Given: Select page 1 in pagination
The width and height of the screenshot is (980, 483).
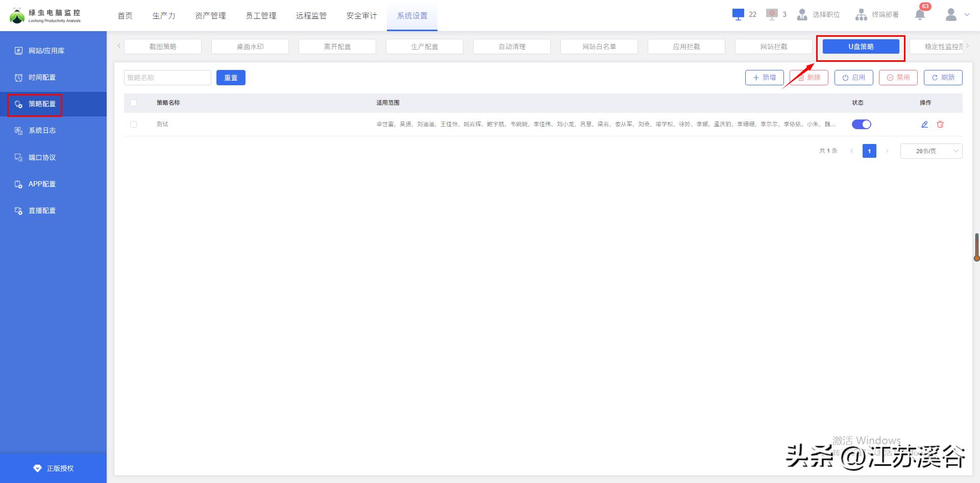Looking at the screenshot, I should pos(869,151).
